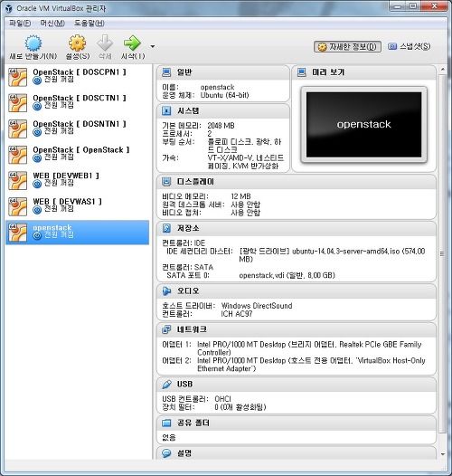
Task: Open General (일반) section header link
Action: coord(184,72)
